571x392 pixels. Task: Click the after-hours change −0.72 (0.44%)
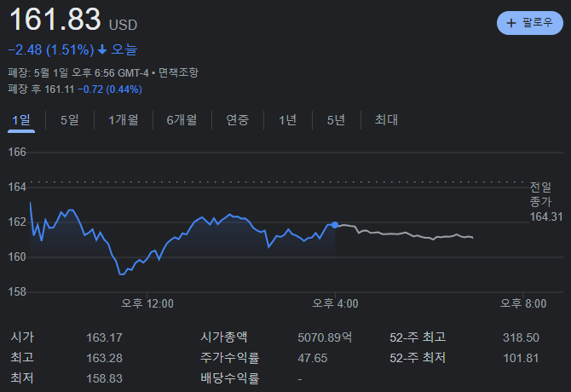(110, 89)
